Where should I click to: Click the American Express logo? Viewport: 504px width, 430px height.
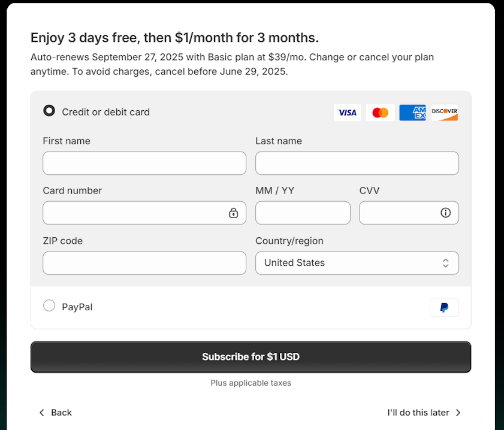coord(412,112)
